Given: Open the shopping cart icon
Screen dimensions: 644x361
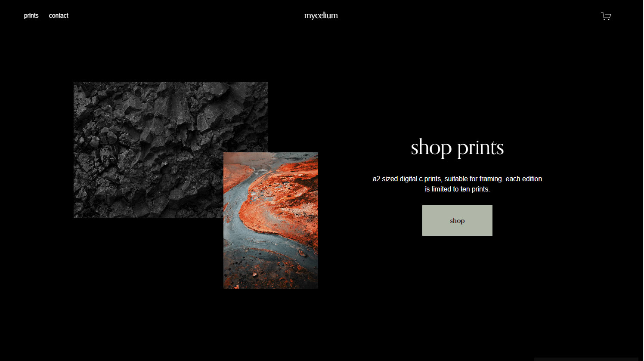Looking at the screenshot, I should pos(606,16).
